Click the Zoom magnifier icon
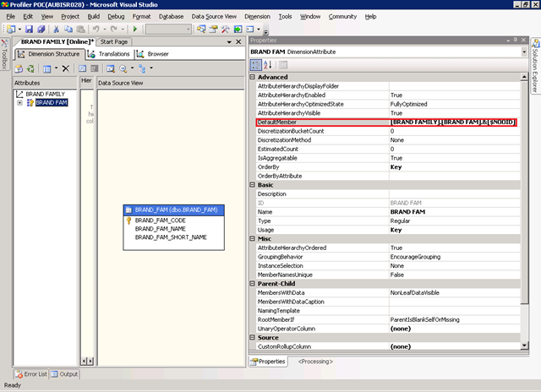Image resolution: width=541 pixels, height=392 pixels. tap(123, 68)
